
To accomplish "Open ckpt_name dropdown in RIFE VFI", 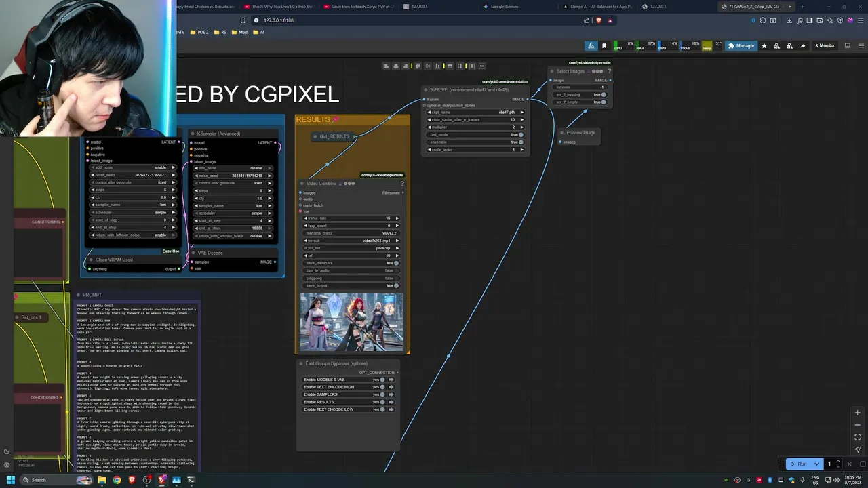I will tap(475, 112).
